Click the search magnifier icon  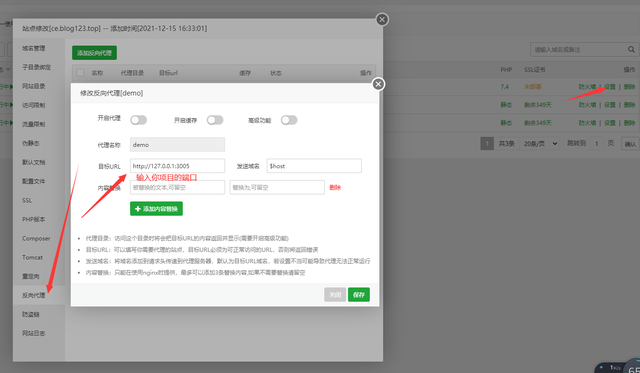631,49
